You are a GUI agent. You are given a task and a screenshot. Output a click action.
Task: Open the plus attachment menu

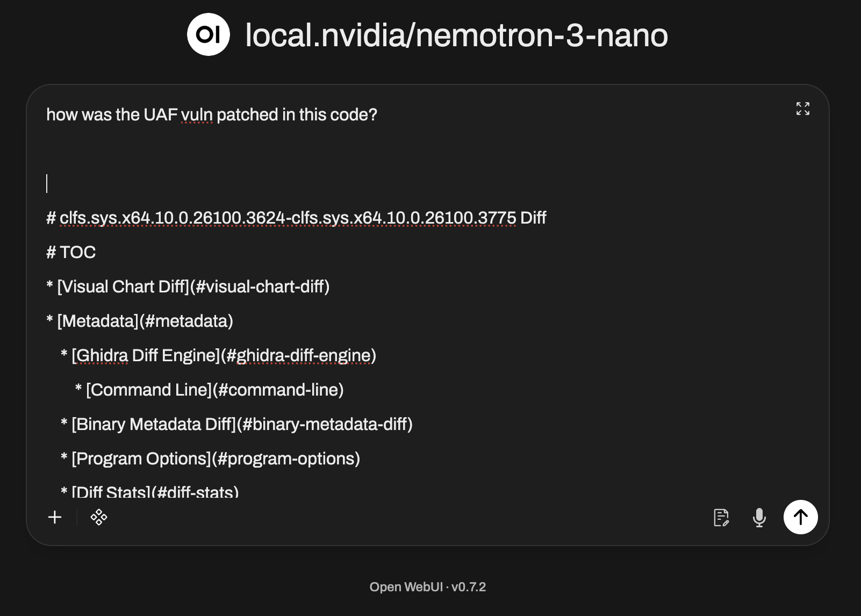[x=55, y=517]
